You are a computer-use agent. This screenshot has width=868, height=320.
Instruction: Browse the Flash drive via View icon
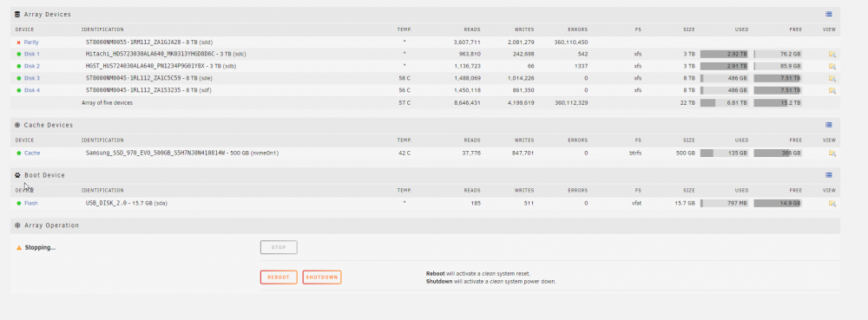[x=832, y=204]
